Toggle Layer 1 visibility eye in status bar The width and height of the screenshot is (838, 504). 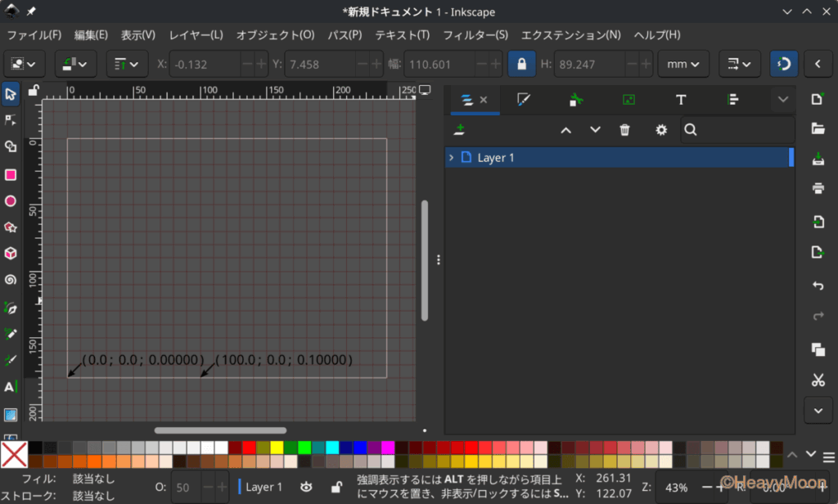tap(306, 487)
